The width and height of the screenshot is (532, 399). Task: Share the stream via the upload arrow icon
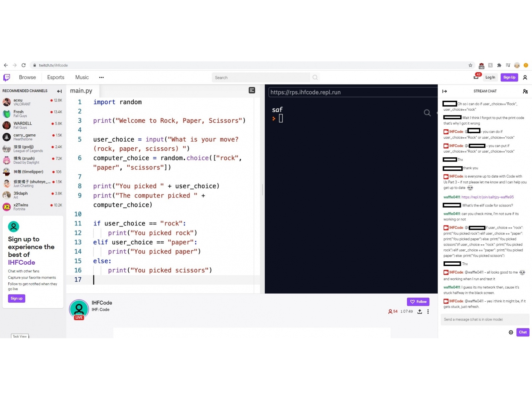point(420,312)
